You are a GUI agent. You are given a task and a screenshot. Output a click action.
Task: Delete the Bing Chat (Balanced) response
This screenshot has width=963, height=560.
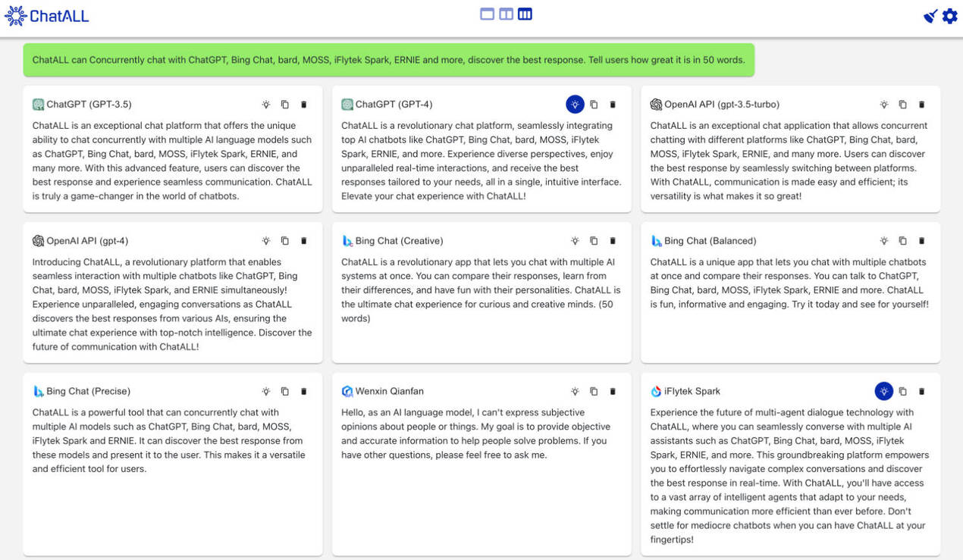tap(921, 241)
